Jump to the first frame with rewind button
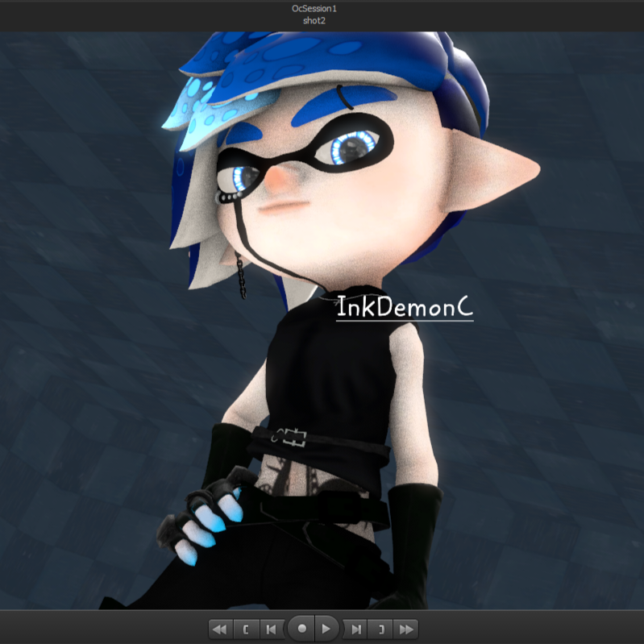The height and width of the screenshot is (644, 644). [x=218, y=628]
